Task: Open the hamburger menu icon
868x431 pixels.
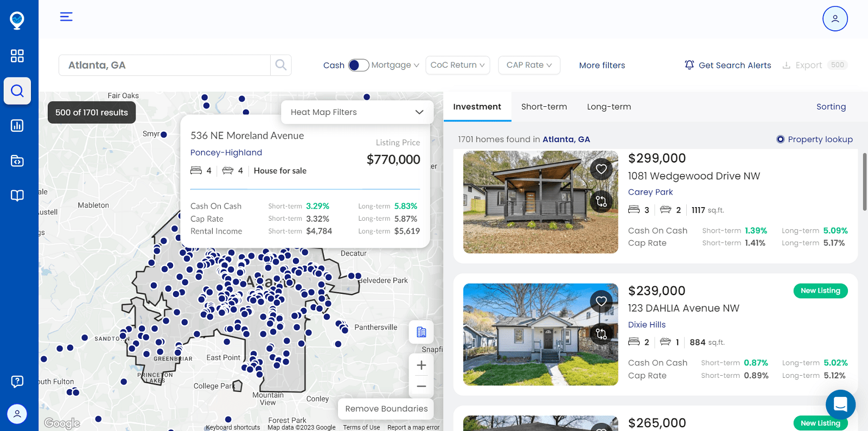Action: [66, 17]
